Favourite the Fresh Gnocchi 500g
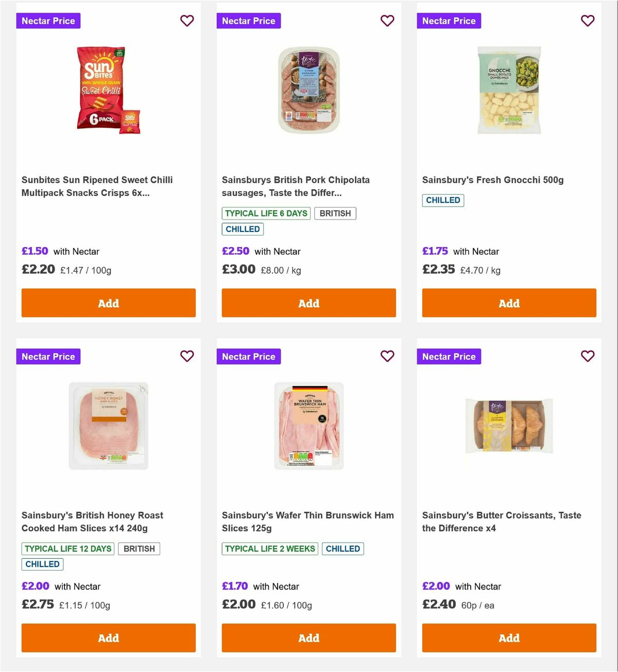The height and width of the screenshot is (672, 618). point(588,21)
